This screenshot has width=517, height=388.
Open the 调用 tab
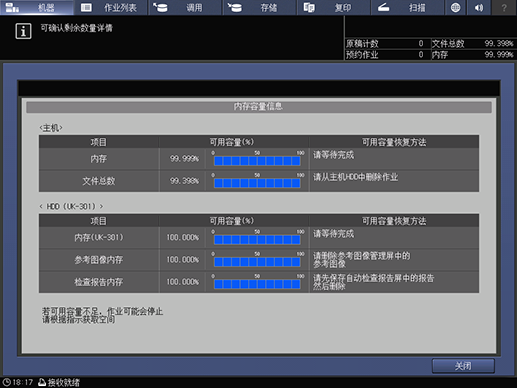pos(185,7)
